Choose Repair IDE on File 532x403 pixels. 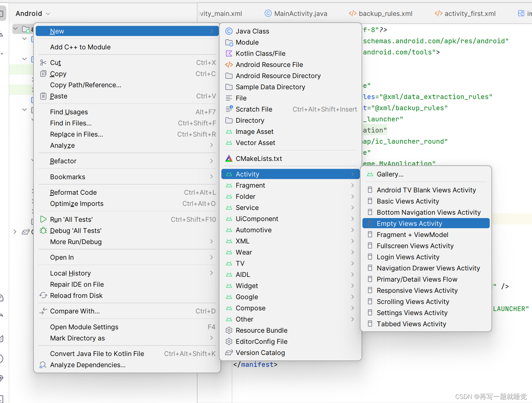(127, 284)
